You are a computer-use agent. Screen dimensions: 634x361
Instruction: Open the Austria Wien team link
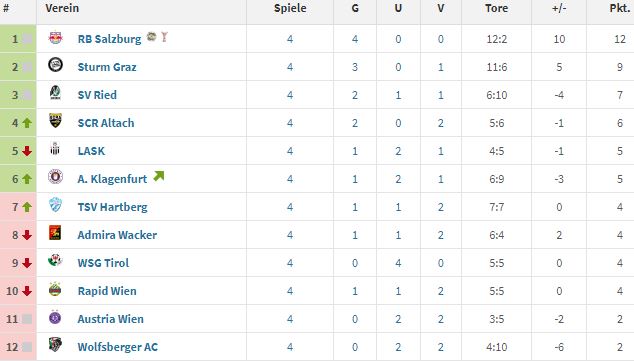(x=110, y=319)
